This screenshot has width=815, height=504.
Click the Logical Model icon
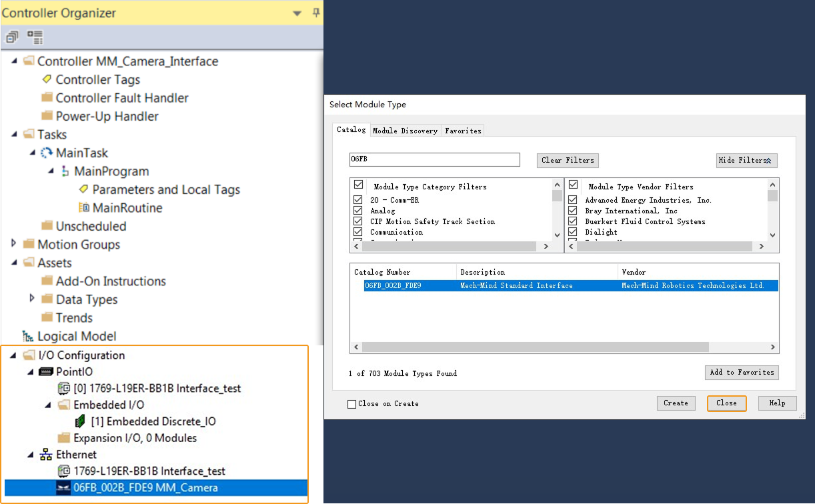[28, 336]
